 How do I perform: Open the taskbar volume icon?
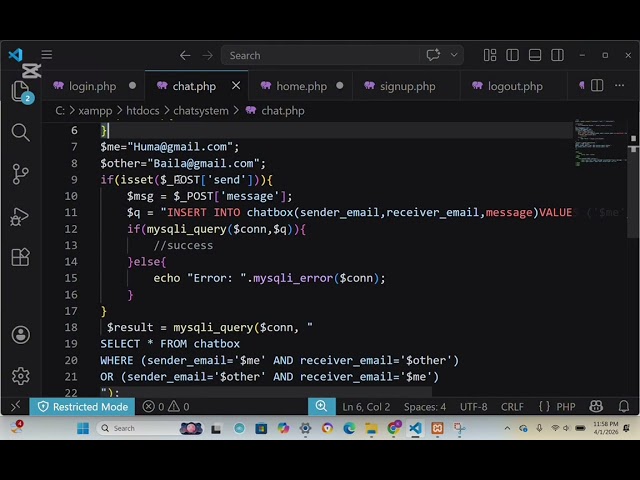coord(566,428)
